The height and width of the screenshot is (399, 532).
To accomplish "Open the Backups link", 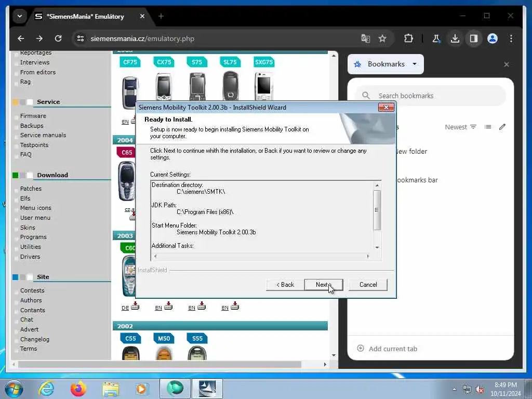I will (x=32, y=126).
